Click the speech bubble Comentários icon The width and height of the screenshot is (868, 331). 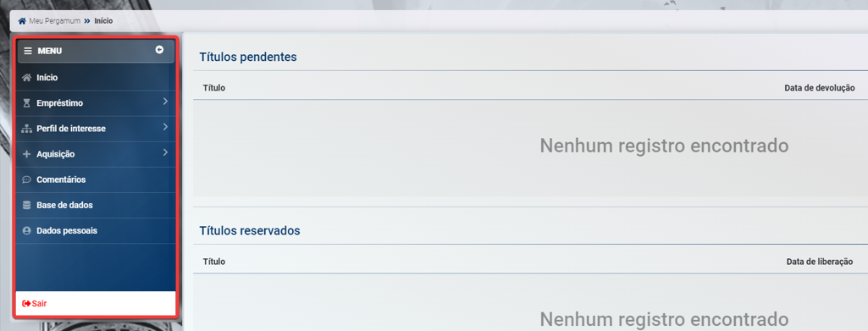(26, 179)
